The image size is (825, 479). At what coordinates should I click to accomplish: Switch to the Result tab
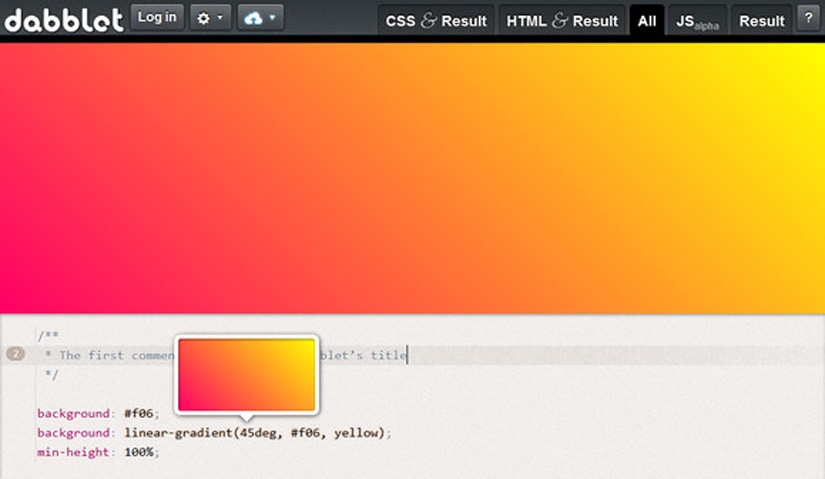[761, 21]
